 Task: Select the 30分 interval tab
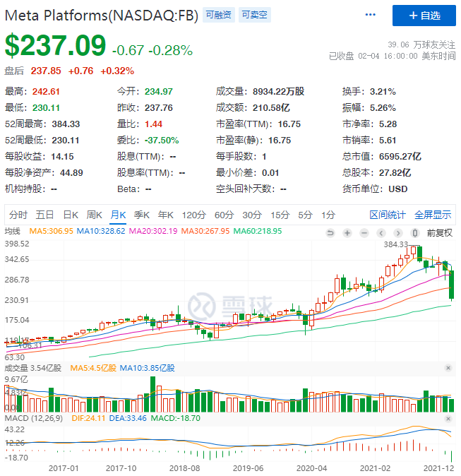[x=252, y=215]
